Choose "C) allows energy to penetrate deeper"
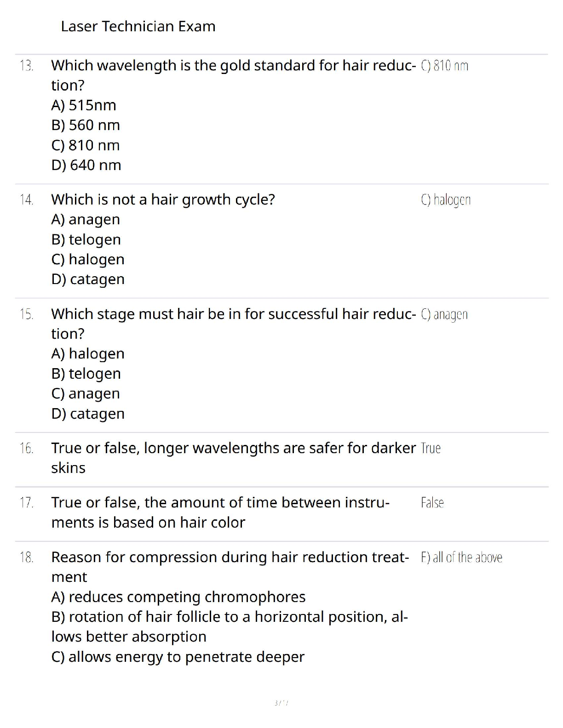Image resolution: width=563 pixels, height=728 pixels. [178, 657]
